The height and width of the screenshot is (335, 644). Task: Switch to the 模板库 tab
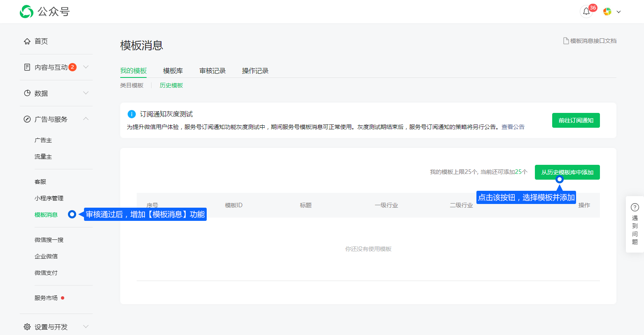coord(173,71)
